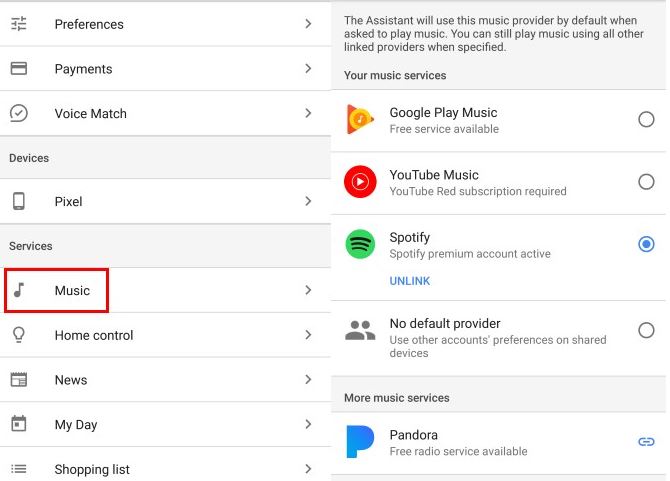The width and height of the screenshot is (670, 481).
Task: Click the UNLINK link under Spotify
Action: coord(410,281)
